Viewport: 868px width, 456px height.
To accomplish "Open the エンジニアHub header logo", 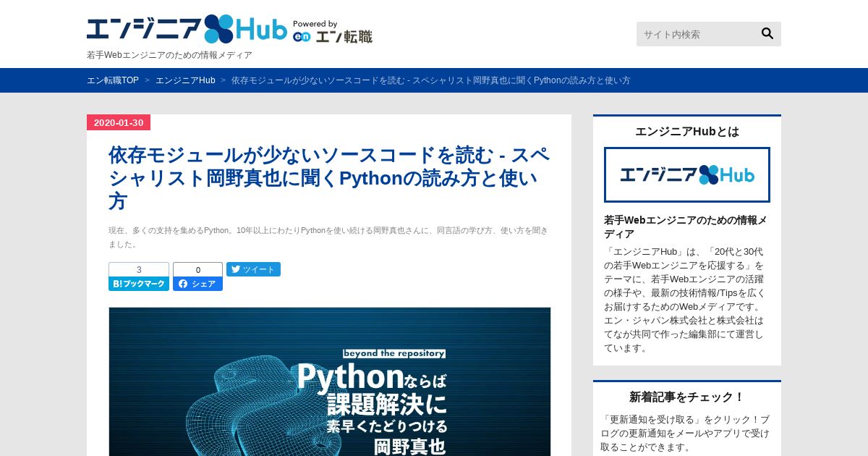I will (x=187, y=29).
